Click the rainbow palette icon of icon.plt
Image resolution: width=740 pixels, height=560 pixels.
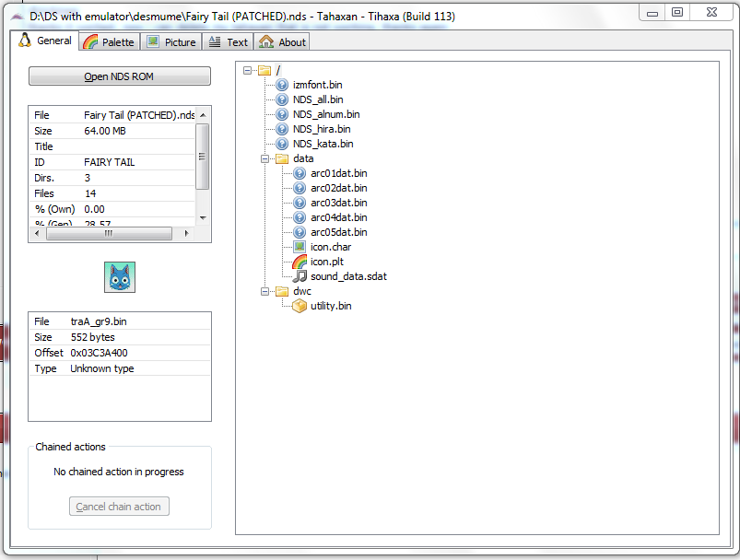[x=300, y=262]
